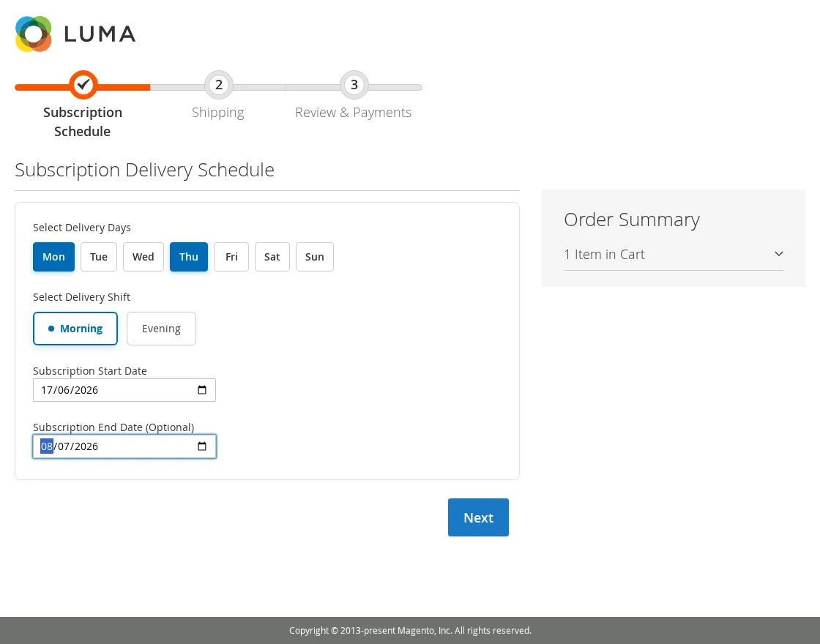The height and width of the screenshot is (644, 820).
Task: Click the Subscription Start Date field
Action: [x=124, y=390]
